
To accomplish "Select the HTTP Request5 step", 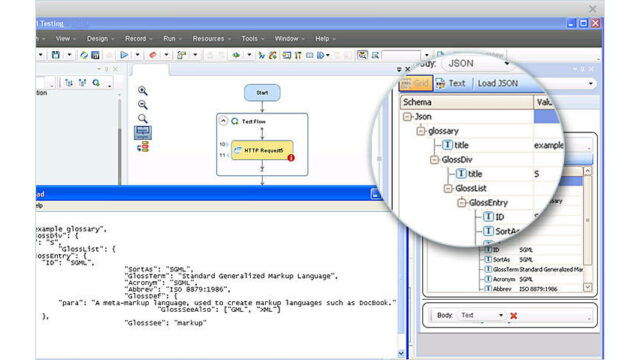I will coord(262,150).
